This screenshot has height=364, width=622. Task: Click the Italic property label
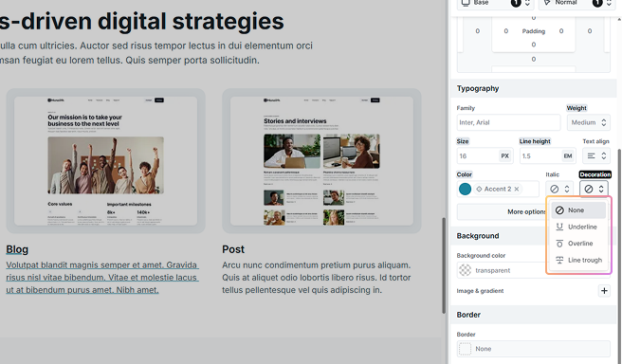click(552, 174)
